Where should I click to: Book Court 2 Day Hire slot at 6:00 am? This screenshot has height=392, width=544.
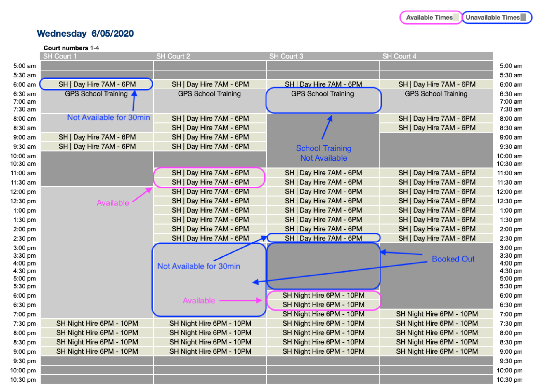210,84
